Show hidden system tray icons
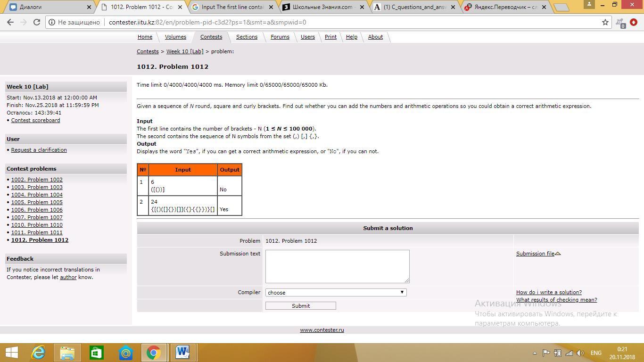The width and height of the screenshot is (644, 362). coord(535,353)
